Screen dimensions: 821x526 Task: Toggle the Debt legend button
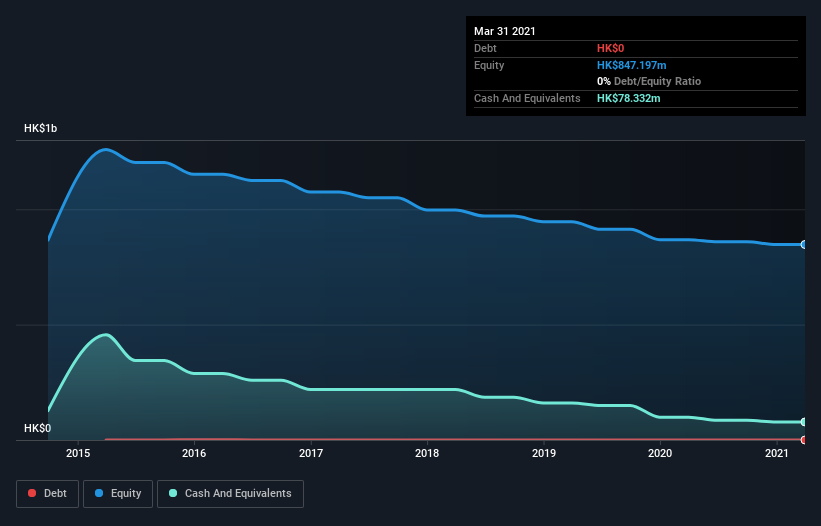(48, 494)
